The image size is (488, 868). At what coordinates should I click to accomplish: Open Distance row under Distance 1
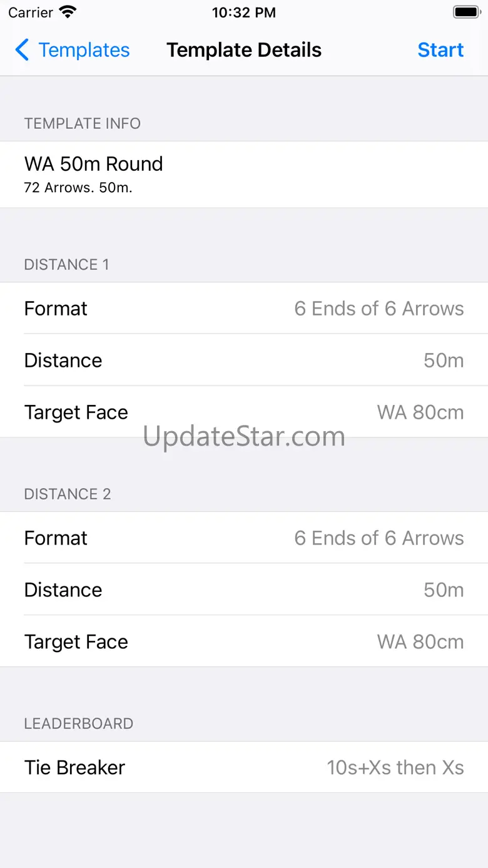[x=244, y=360]
